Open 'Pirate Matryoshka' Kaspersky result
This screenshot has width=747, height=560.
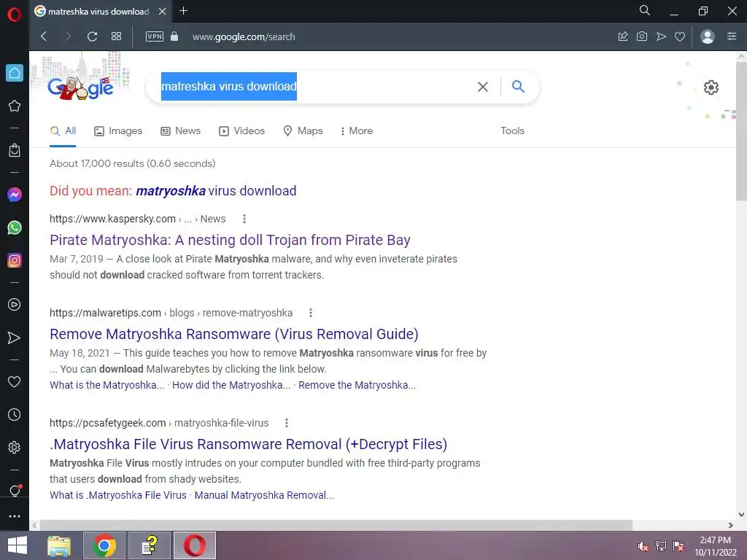(x=230, y=240)
